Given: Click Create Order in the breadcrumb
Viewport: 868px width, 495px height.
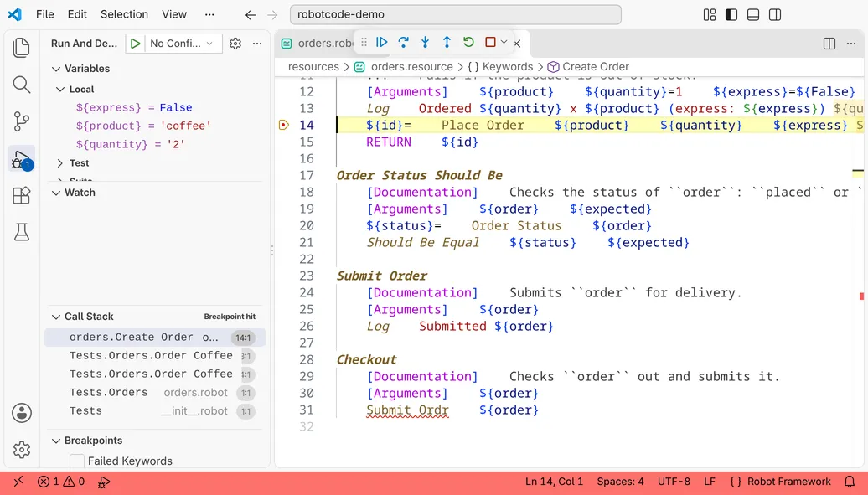Looking at the screenshot, I should 596,67.
